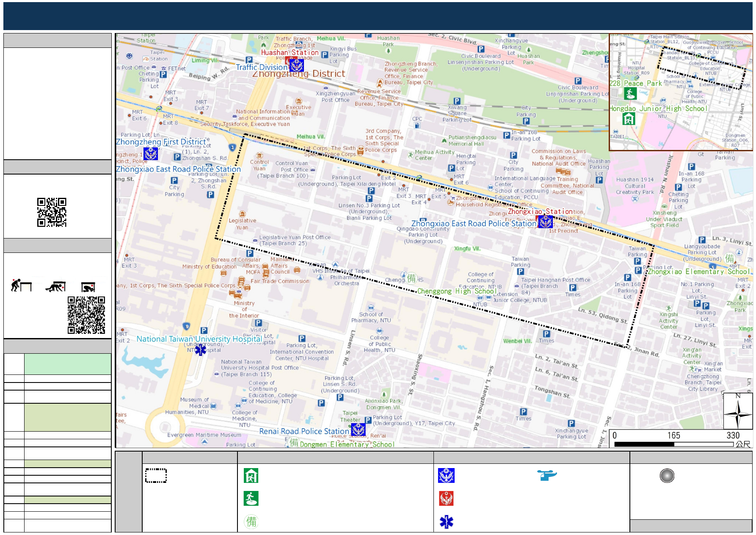Click the green running-person legend icon
This screenshot has width=756, height=535.
pos(251,499)
